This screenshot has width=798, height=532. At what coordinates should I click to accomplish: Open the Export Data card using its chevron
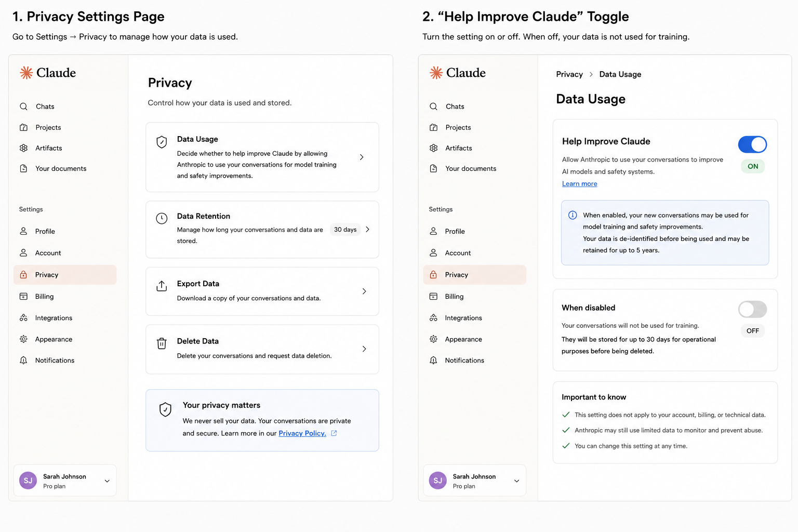pos(364,291)
